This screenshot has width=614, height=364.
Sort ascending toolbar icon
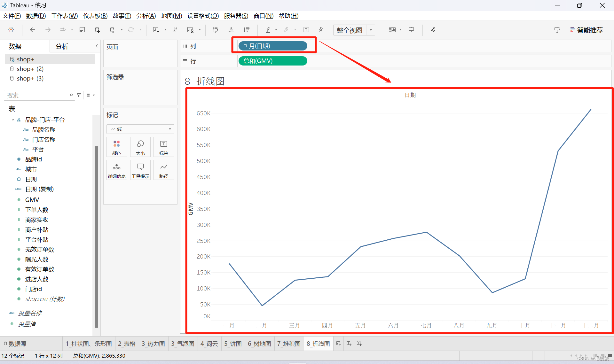point(231,30)
